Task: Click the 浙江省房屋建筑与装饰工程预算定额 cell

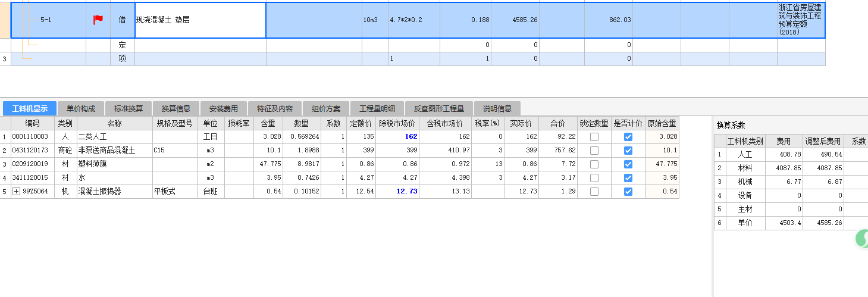Action: [801, 20]
